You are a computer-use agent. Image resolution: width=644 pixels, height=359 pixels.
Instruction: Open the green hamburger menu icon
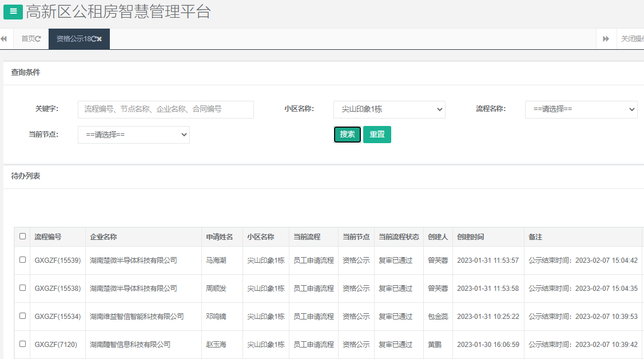point(13,11)
